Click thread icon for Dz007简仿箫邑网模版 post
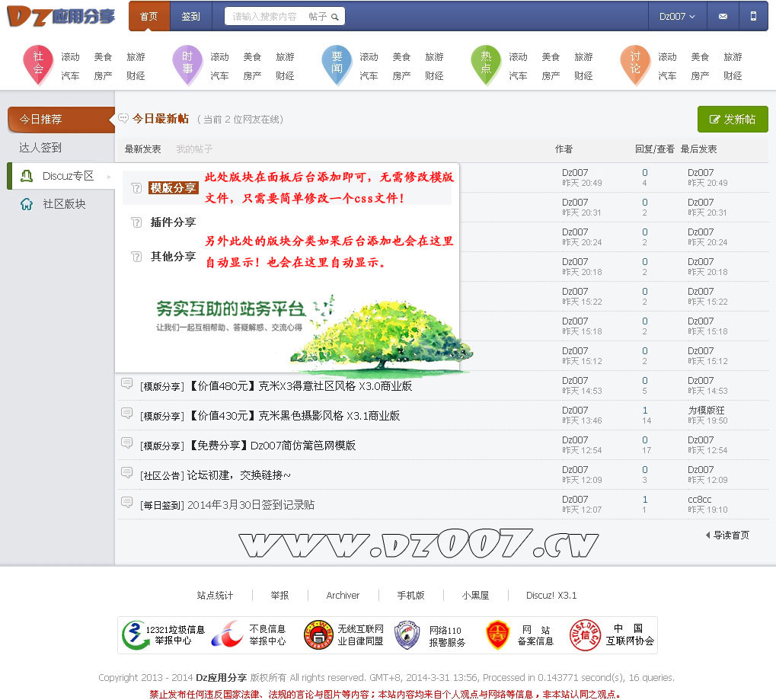 [126, 443]
